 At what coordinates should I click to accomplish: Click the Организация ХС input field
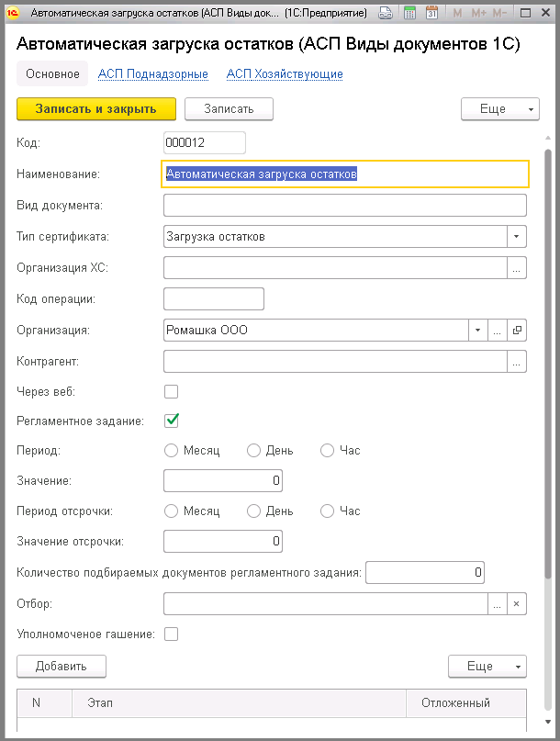[335, 268]
